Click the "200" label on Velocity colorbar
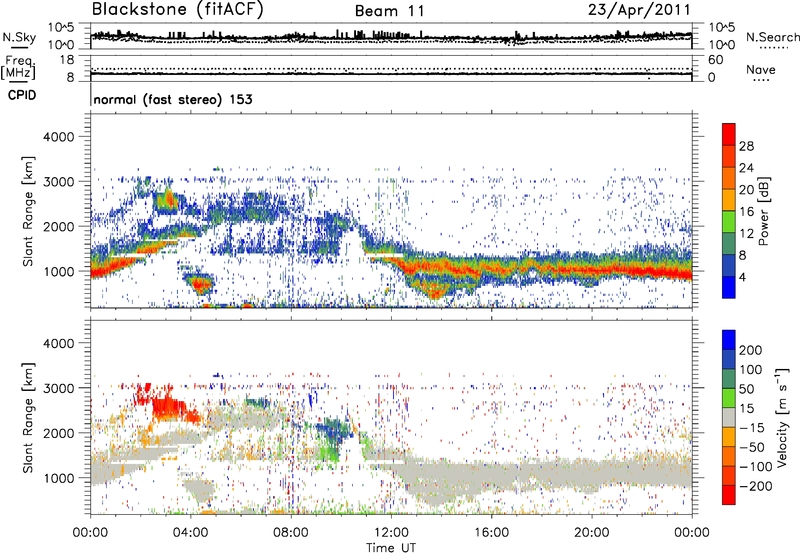Image resolution: width=800 pixels, height=554 pixels. point(751,350)
